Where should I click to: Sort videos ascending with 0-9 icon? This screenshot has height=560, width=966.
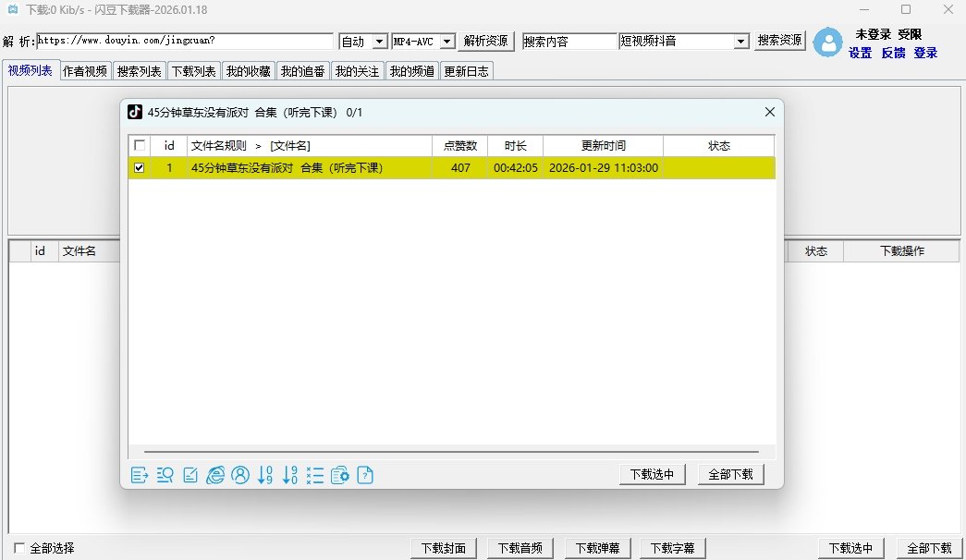pos(265,474)
